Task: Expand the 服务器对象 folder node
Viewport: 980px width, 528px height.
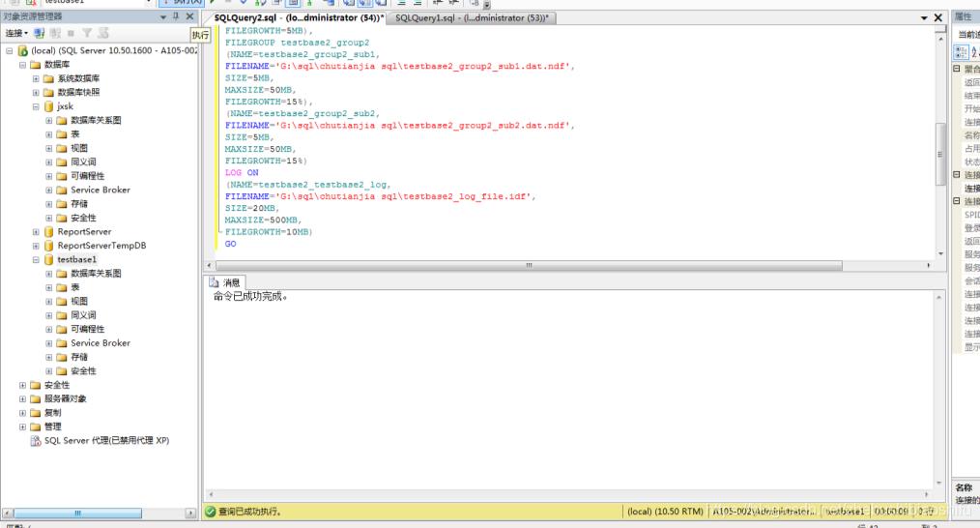Action: point(22,398)
